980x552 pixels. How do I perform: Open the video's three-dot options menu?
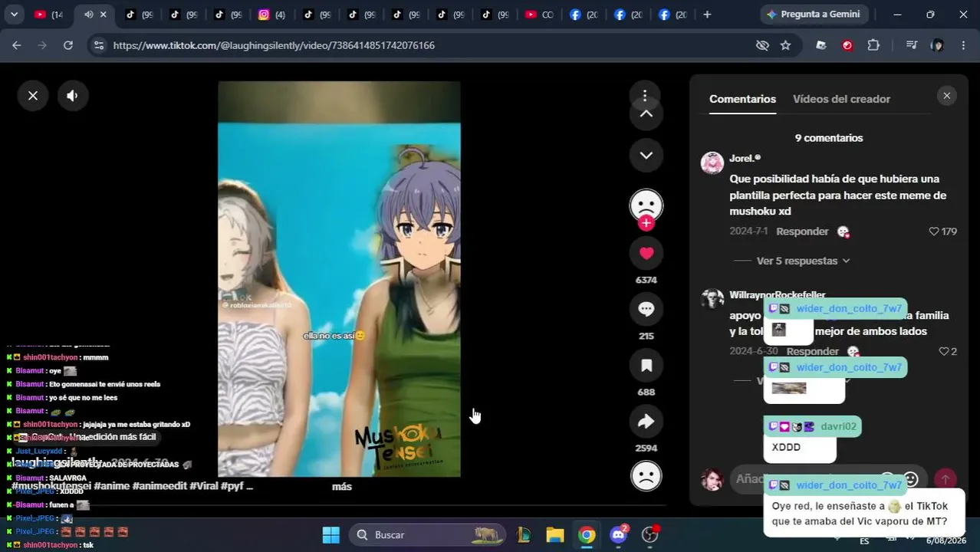[645, 95]
